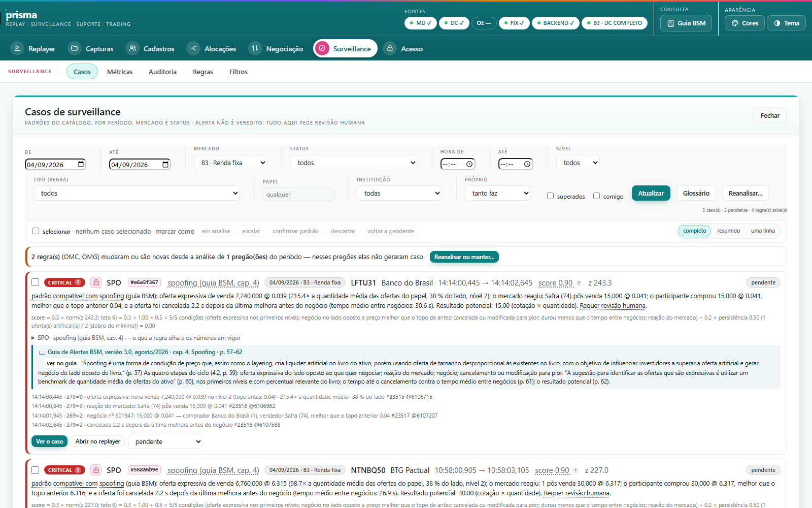This screenshot has width=812, height=508.
Task: Enable the comigo checkbox
Action: coord(596,196)
